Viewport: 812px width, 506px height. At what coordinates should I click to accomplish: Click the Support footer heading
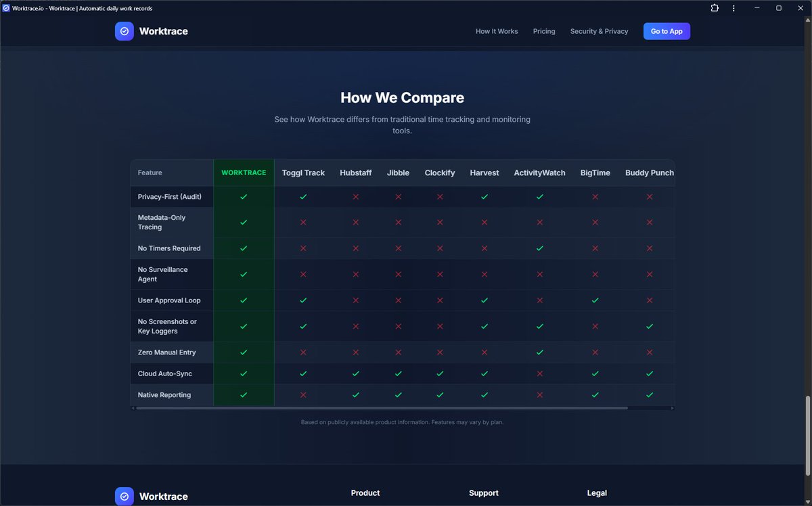click(484, 493)
